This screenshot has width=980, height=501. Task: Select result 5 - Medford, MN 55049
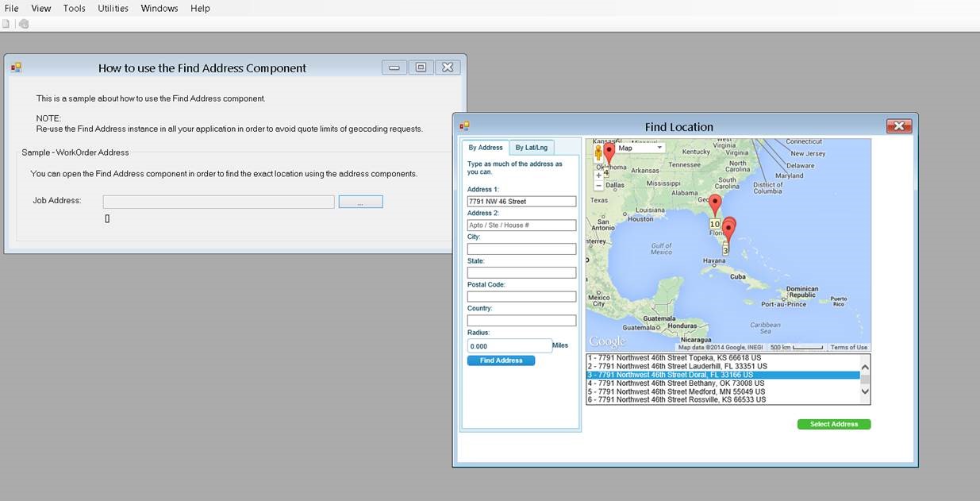coord(723,391)
